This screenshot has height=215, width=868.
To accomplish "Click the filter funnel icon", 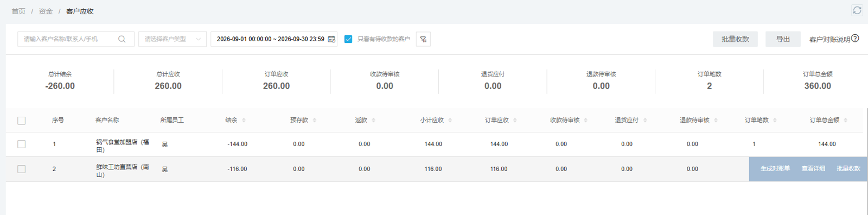I will click(x=423, y=39).
